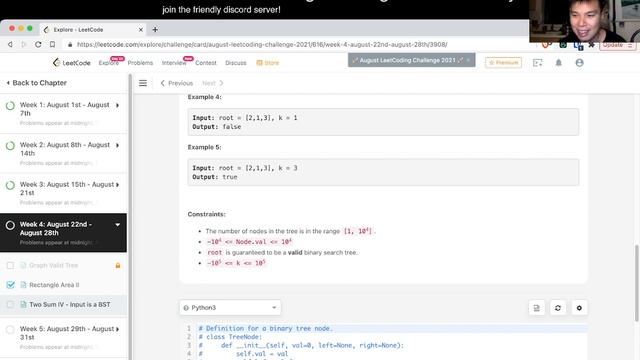This screenshot has height=360, width=640.
Task: Bookmark this page icon
Action: (52, 44)
